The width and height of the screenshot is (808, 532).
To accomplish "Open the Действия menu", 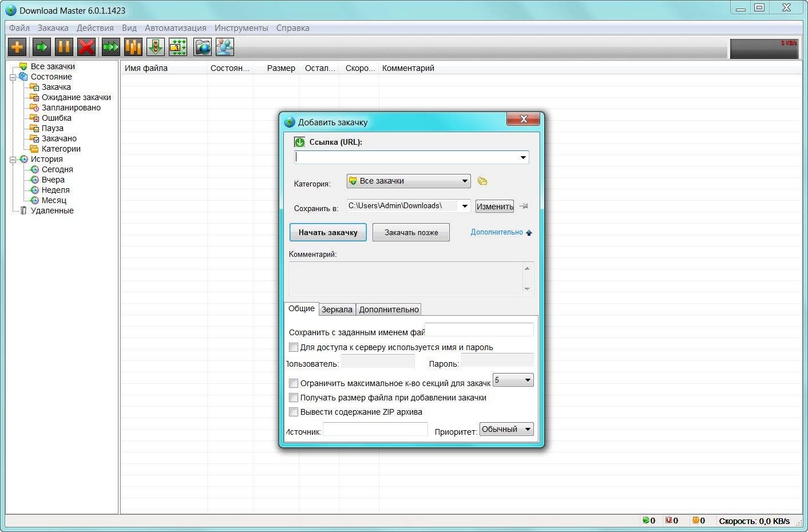I will coord(95,28).
